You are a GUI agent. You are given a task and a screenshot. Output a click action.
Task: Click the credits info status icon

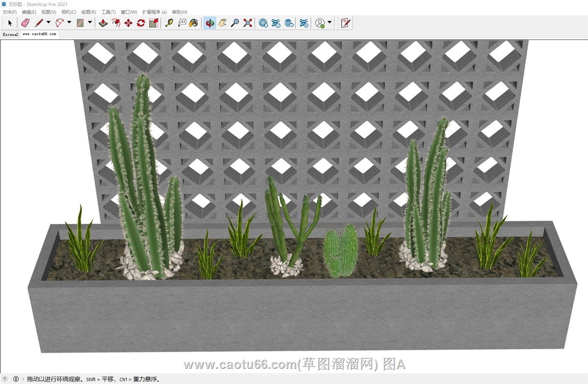(16, 379)
